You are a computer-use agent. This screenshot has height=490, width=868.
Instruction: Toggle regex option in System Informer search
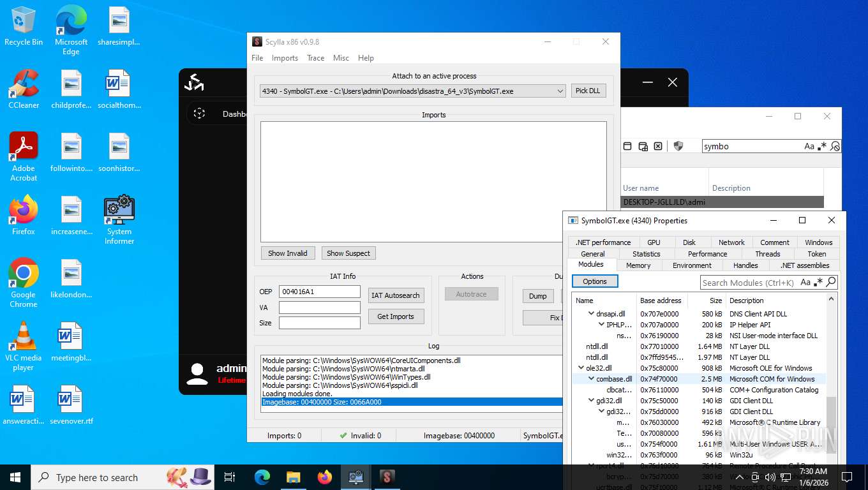click(x=822, y=146)
